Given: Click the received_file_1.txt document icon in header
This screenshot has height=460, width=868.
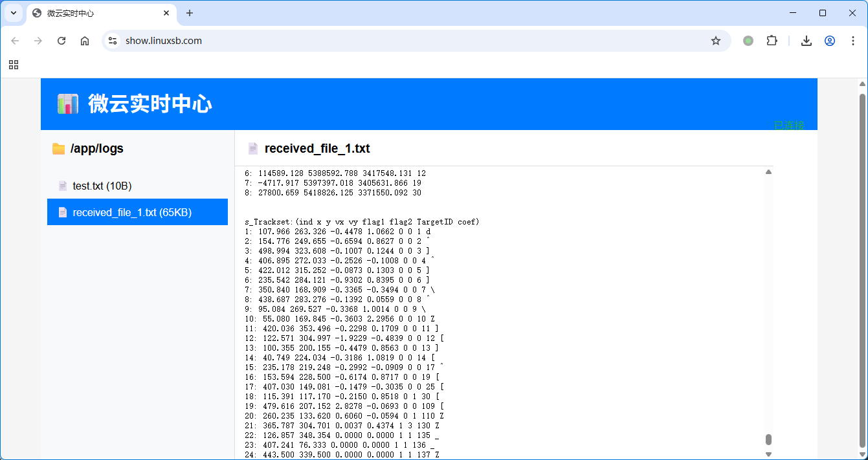Looking at the screenshot, I should coord(253,149).
